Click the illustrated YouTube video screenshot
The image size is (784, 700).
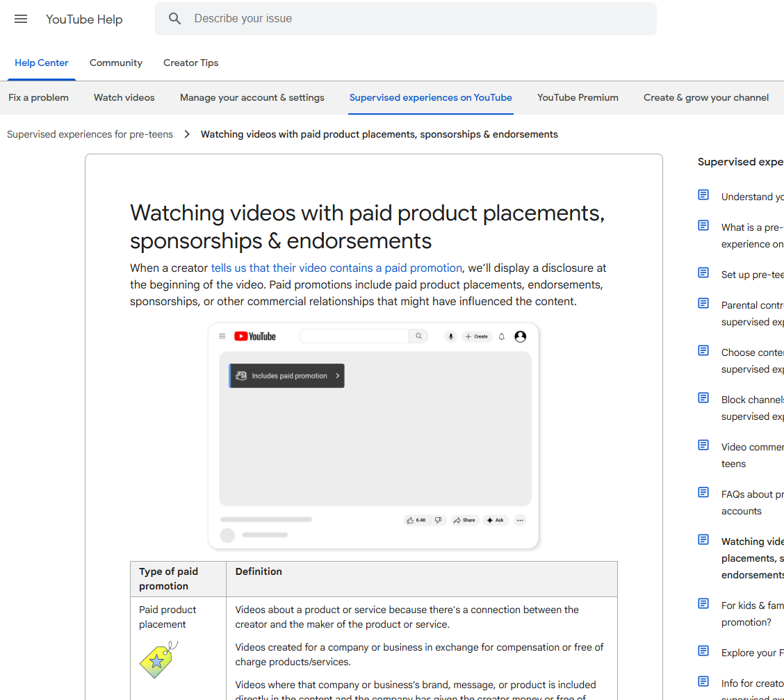point(373,435)
